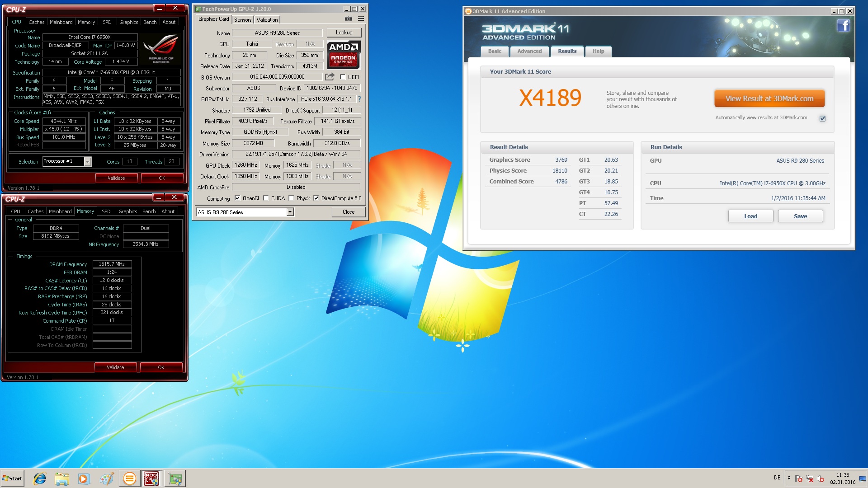The image size is (868, 488).
Task: Open Bench tab in top CPU-Z
Action: (x=150, y=22)
